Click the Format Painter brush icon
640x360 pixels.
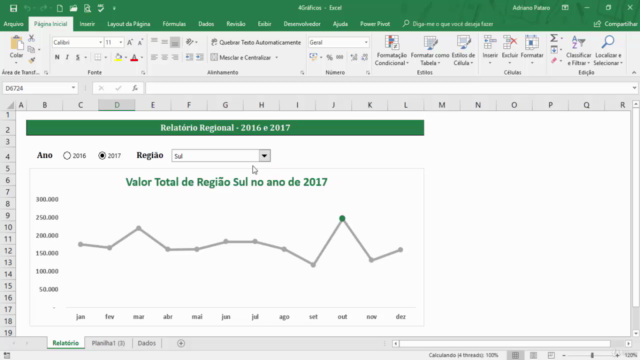[x=31, y=60]
